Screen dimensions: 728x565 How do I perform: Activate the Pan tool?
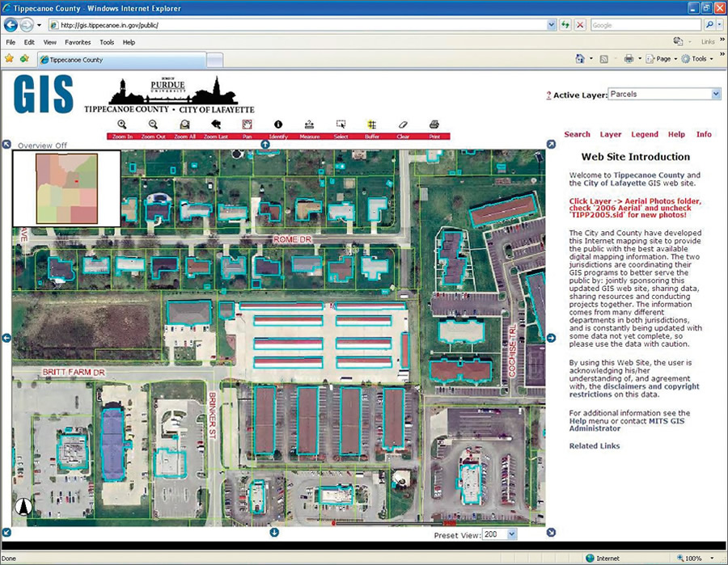click(x=247, y=124)
